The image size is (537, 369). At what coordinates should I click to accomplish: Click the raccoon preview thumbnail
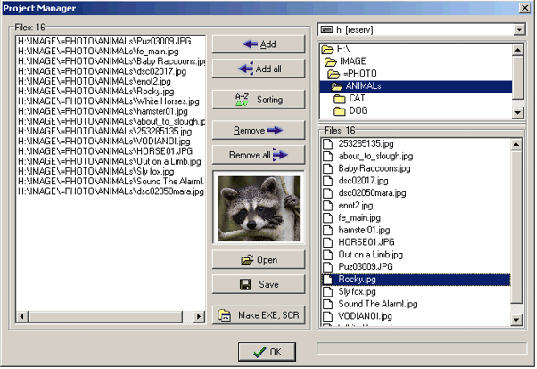pyautogui.click(x=259, y=208)
